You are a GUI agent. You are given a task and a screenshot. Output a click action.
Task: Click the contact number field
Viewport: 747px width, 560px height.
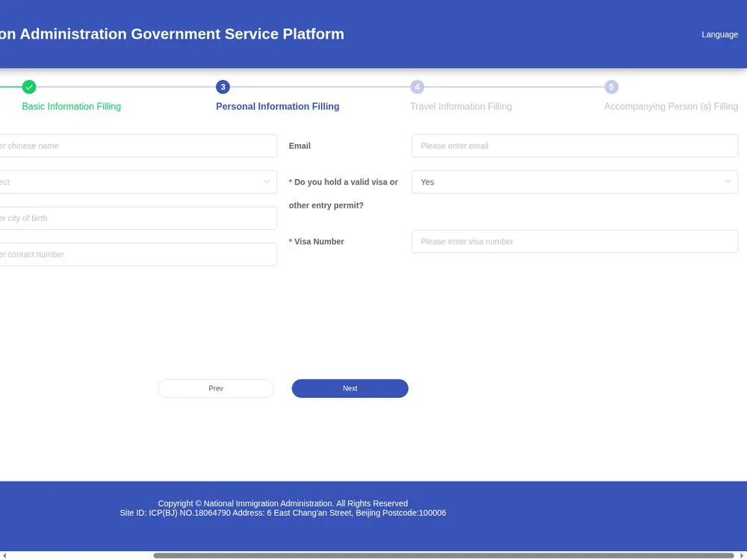(137, 255)
